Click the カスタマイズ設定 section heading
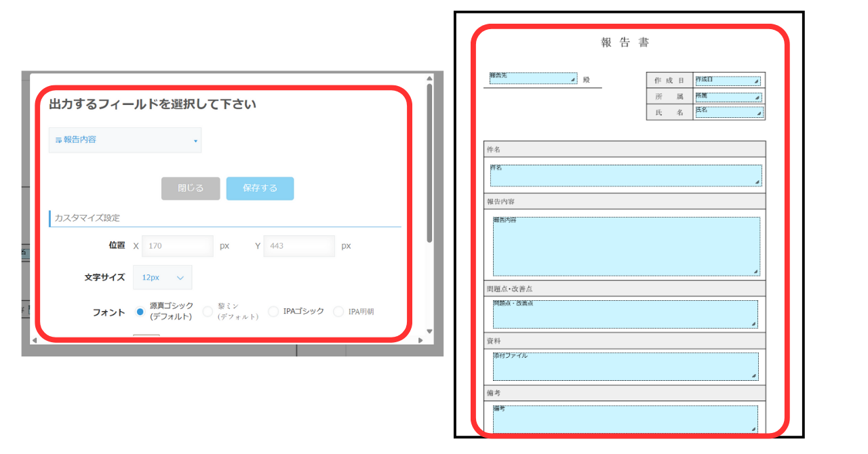Viewport: 868px width, 454px height. (87, 218)
